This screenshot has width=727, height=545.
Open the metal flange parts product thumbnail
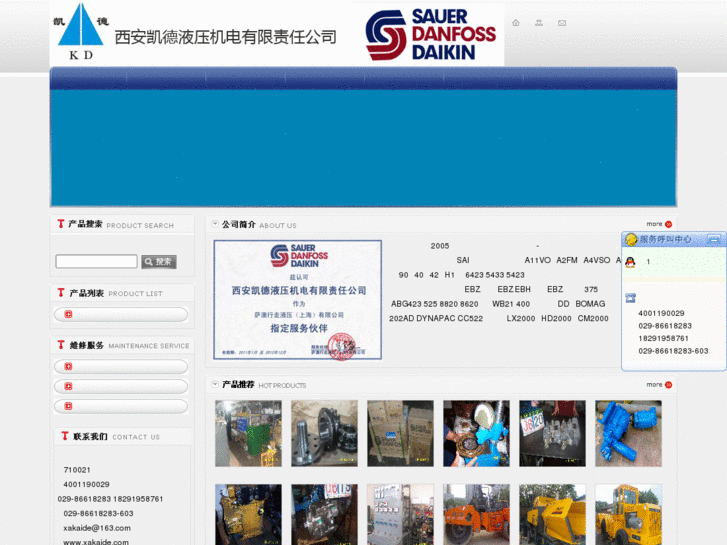(325, 433)
